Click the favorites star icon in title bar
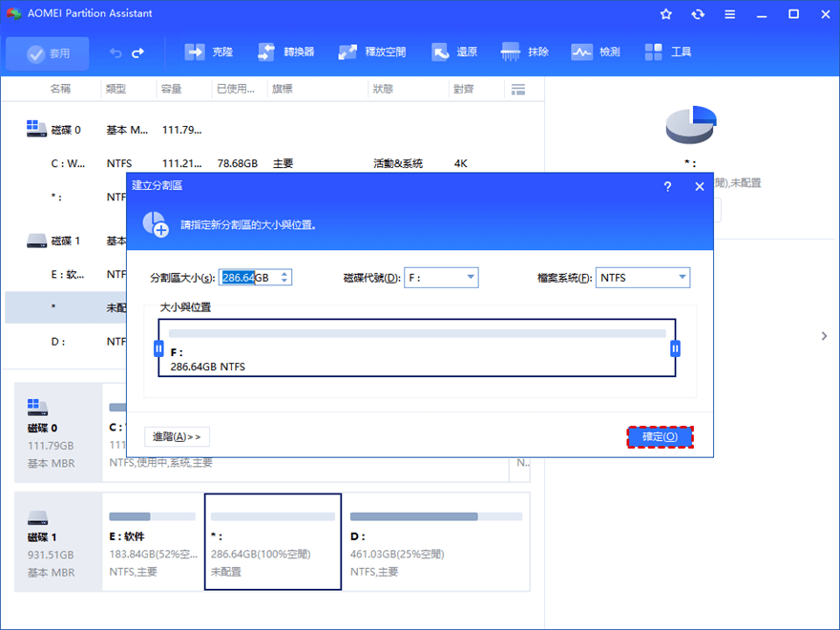The image size is (840, 630). tap(666, 14)
